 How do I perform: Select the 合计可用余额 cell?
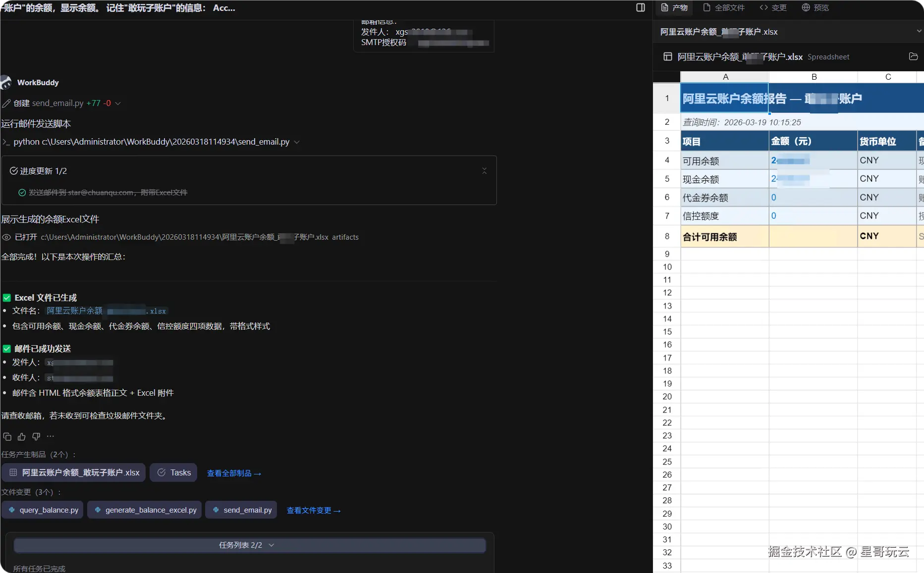(725, 236)
